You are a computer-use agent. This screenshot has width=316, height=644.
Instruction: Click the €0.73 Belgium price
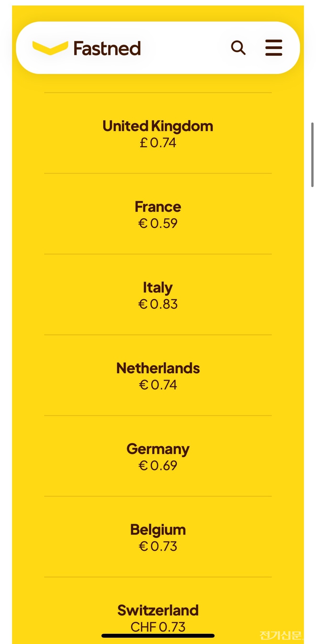click(158, 546)
